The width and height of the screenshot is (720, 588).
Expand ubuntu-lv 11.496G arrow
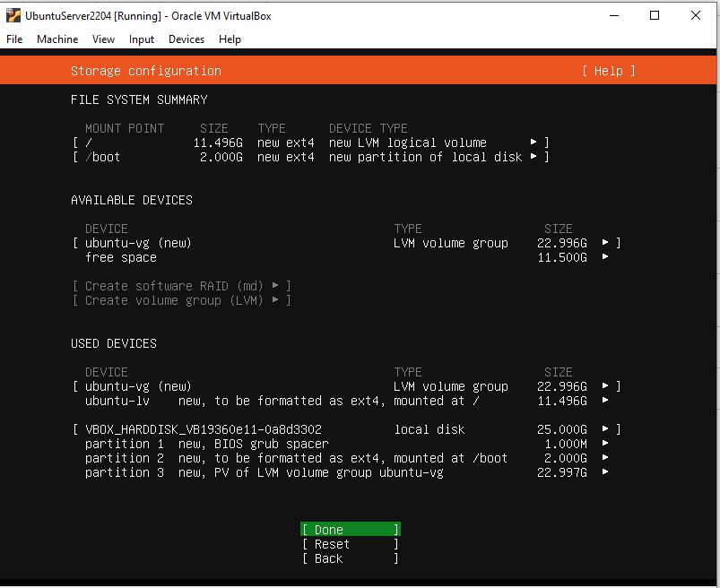[x=605, y=400]
